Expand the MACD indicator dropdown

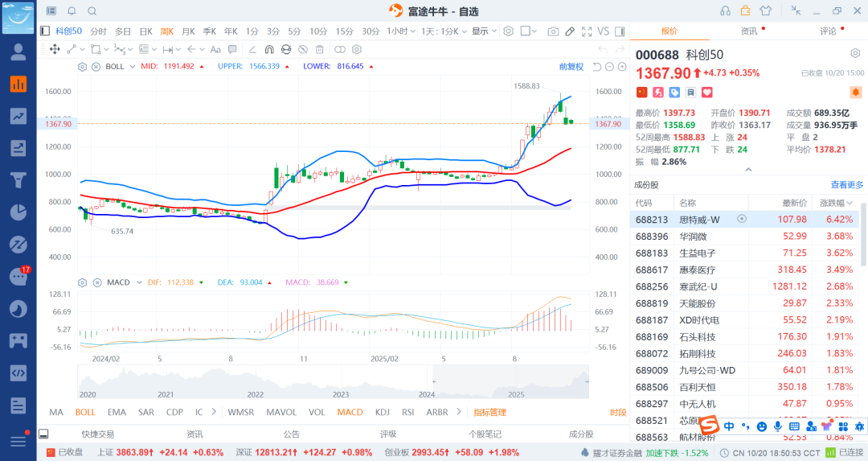(139, 282)
